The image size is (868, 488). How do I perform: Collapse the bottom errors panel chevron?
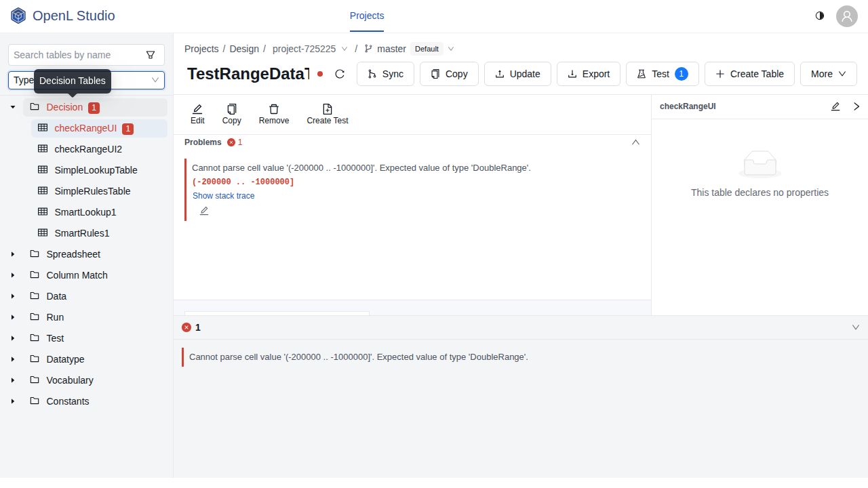[x=856, y=327]
